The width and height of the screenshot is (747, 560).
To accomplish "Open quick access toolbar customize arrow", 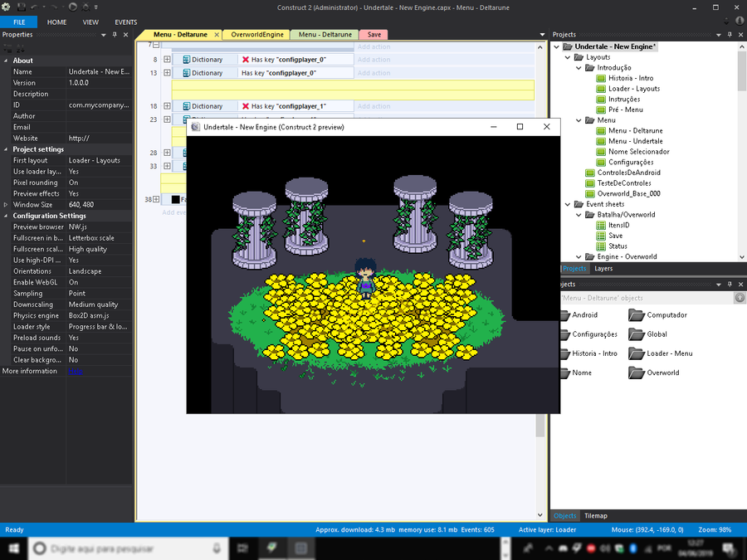I will (x=95, y=7).
